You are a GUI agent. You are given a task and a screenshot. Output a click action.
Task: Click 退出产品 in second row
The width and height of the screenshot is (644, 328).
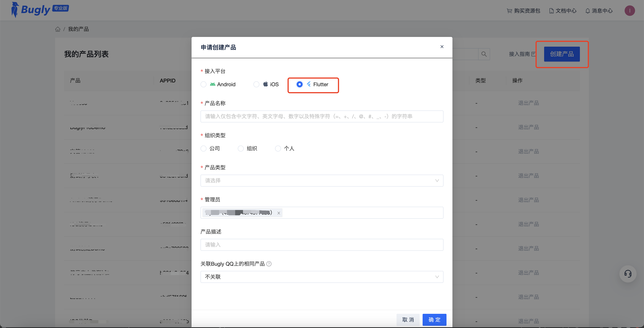[528, 127]
